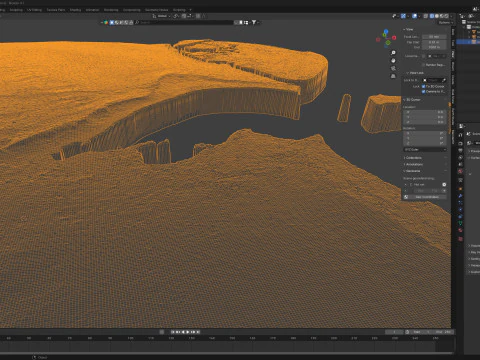Select material preview shading
This screenshot has width=480, height=360.
[442, 16]
